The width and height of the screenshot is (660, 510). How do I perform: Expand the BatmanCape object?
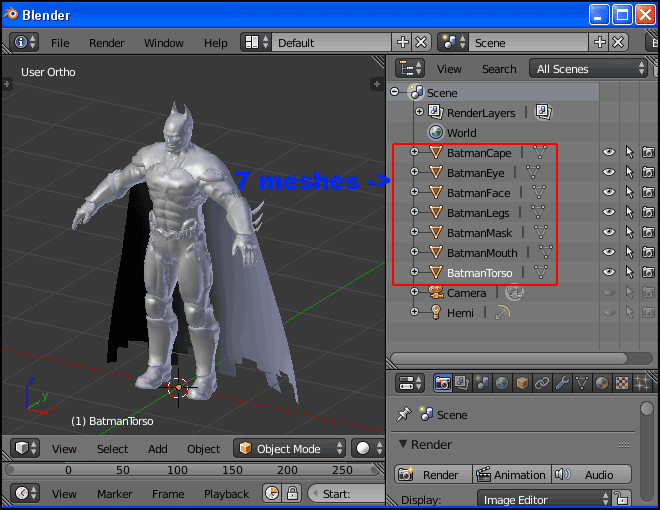tap(414, 151)
